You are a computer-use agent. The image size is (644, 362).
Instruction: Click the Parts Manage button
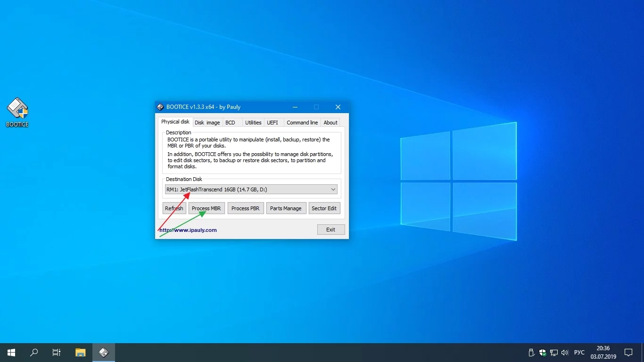click(286, 208)
